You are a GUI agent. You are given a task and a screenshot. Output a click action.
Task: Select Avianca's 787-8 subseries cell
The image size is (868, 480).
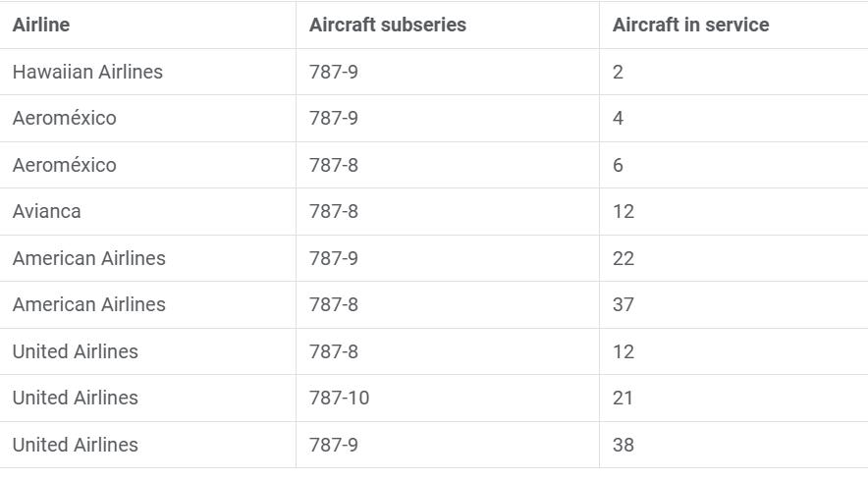point(334,211)
